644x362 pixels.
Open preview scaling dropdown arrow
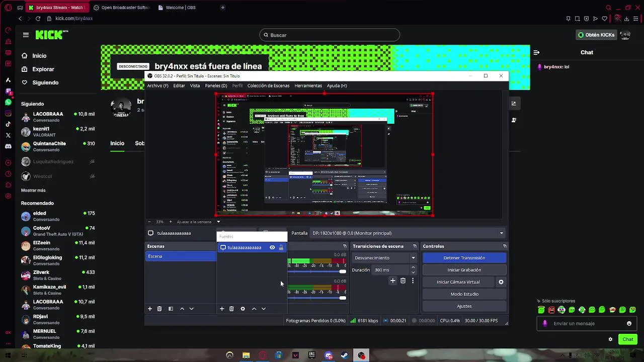(x=218, y=222)
